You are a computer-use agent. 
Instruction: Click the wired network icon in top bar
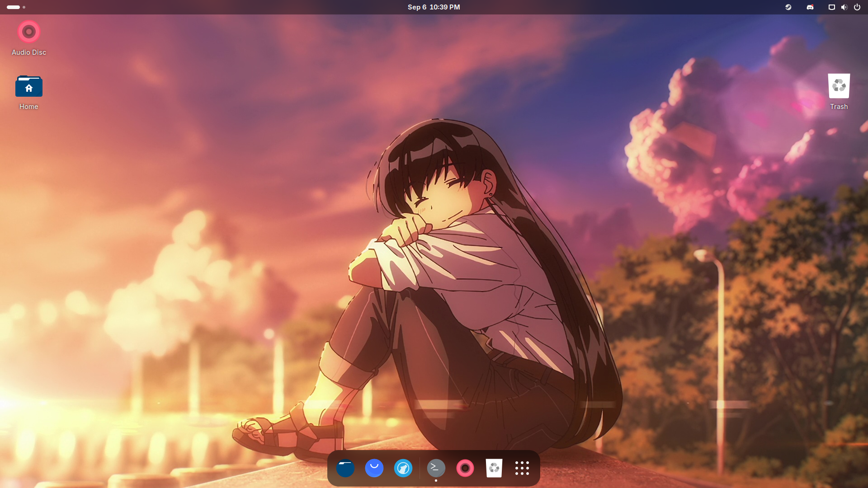(x=831, y=7)
